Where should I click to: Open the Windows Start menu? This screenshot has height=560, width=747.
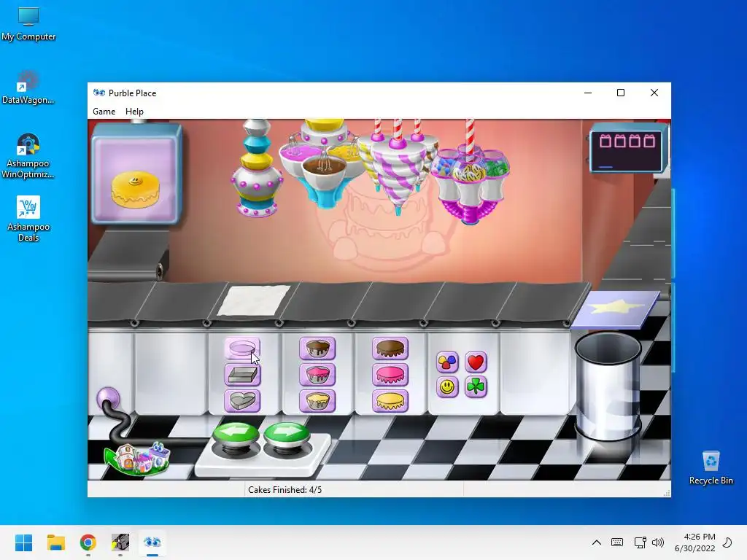click(x=24, y=542)
